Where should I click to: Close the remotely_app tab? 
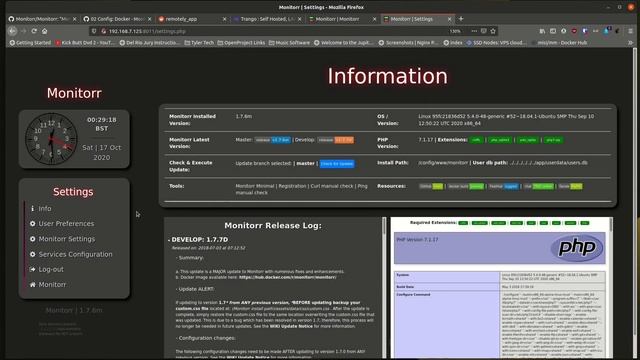point(224,19)
